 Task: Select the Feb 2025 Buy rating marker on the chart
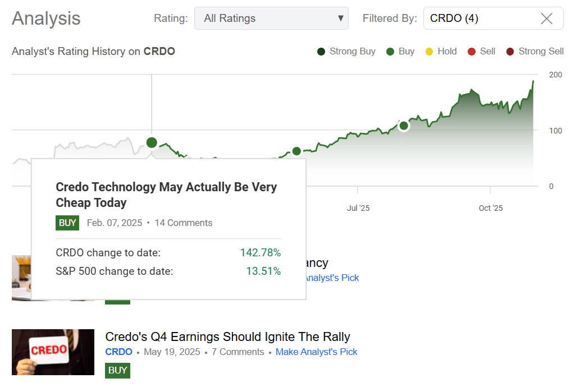click(x=152, y=142)
